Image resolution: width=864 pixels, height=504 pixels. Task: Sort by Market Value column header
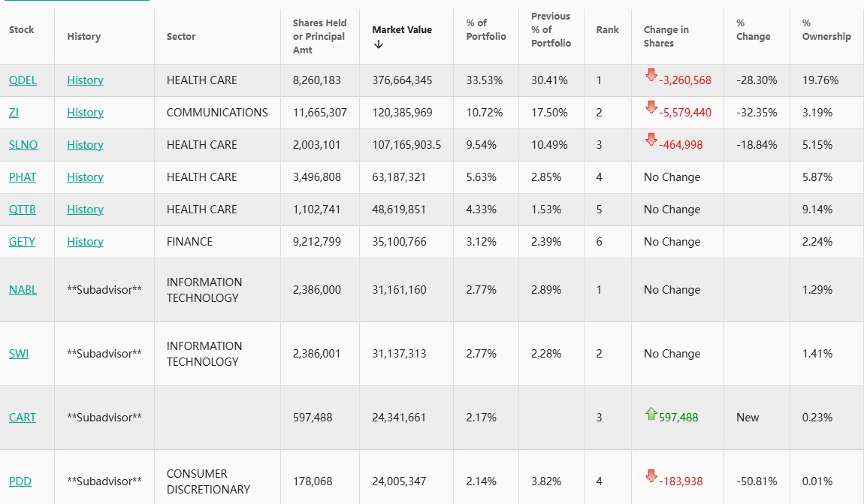pos(402,30)
